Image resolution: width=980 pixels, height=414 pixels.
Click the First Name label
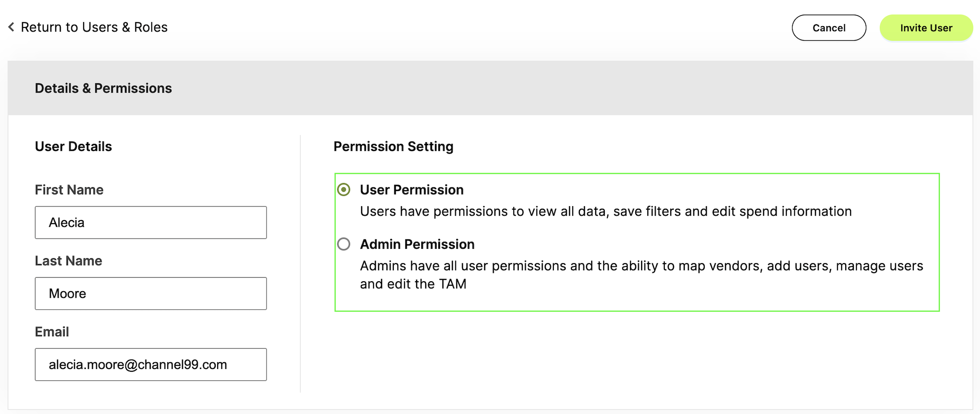(x=69, y=190)
